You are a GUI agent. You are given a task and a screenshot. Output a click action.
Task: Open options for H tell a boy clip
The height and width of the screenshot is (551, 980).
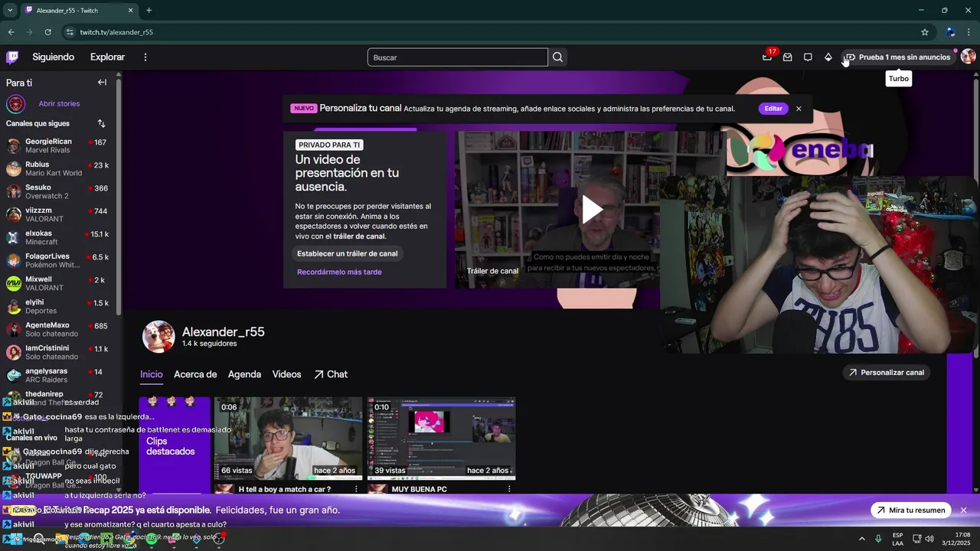click(x=356, y=489)
